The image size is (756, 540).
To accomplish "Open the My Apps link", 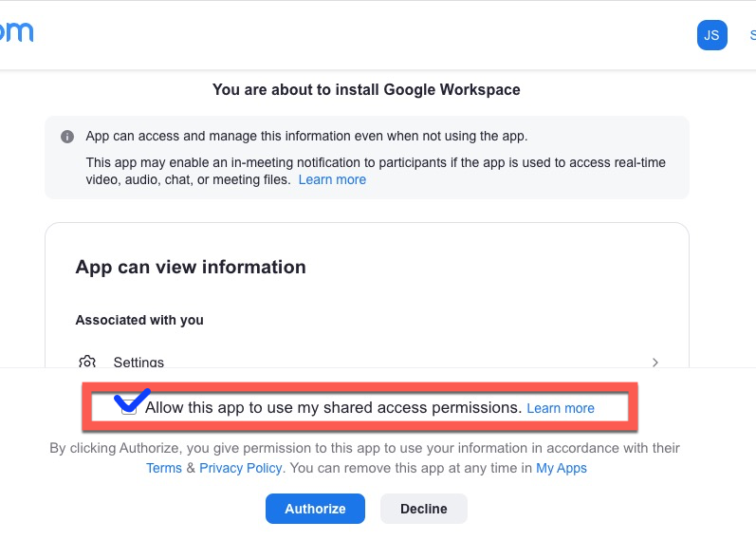I will (x=562, y=468).
